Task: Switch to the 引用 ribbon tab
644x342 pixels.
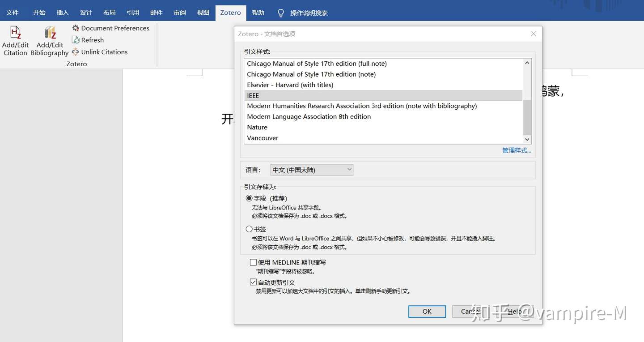Action: pos(133,13)
